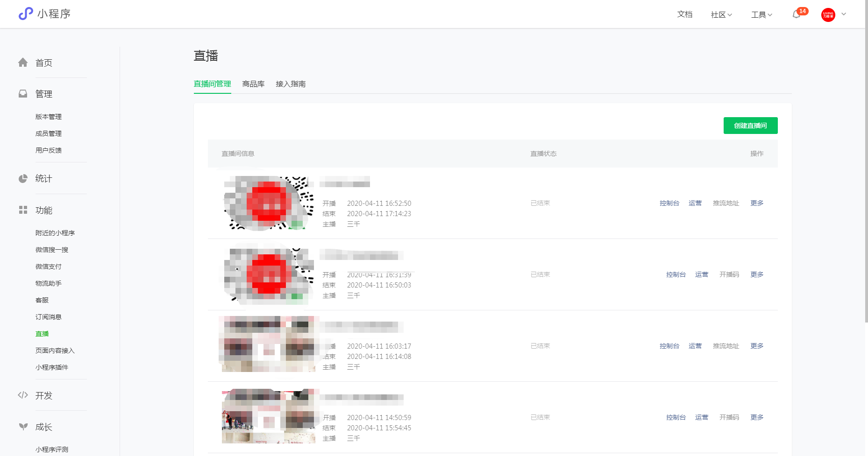Screen dimensions: 868x456
Task: Click 控制台 for the 16:03:17 broadcast
Action: click(669, 346)
